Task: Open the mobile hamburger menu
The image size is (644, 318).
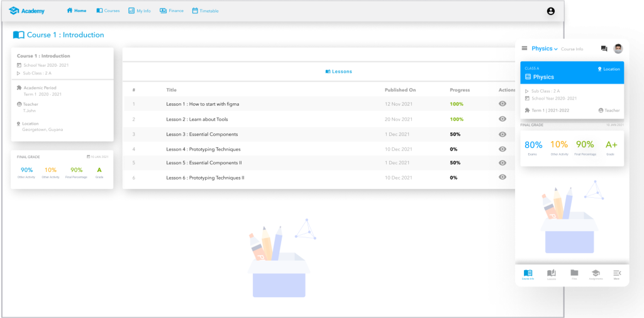Action: coord(525,48)
